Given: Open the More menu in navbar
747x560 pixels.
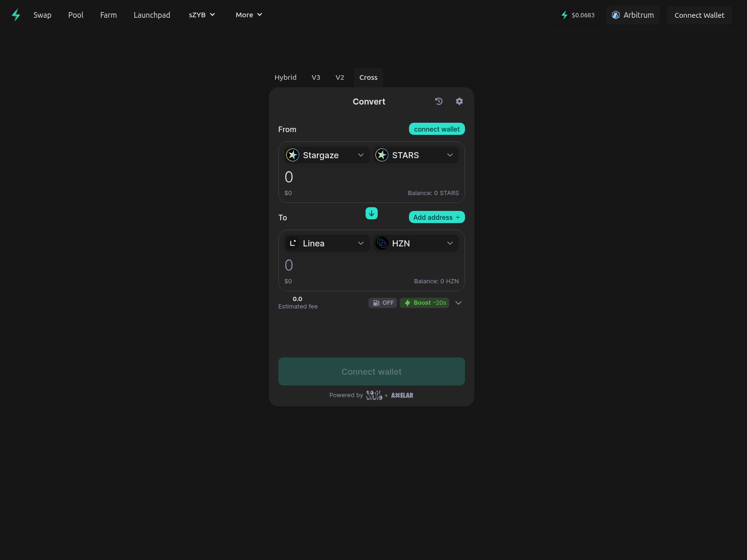Looking at the screenshot, I should tap(249, 15).
